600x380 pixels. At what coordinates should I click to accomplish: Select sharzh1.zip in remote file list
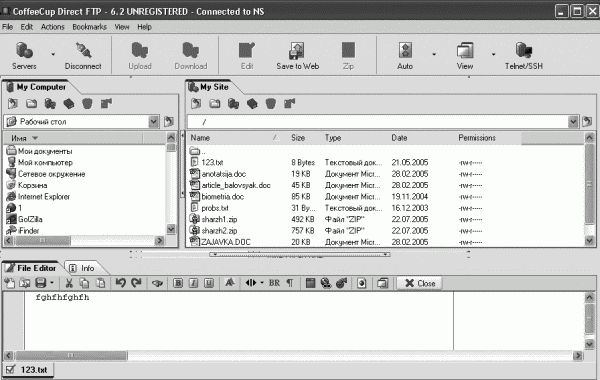[219, 219]
